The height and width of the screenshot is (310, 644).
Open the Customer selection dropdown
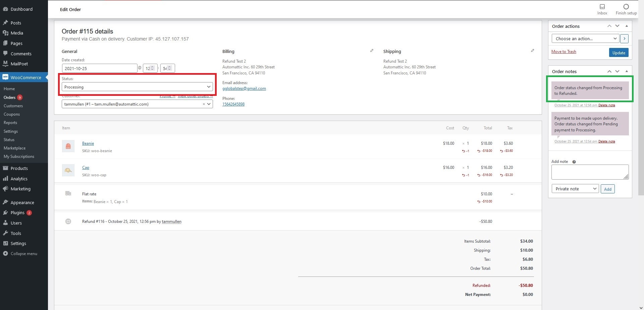coord(137,104)
